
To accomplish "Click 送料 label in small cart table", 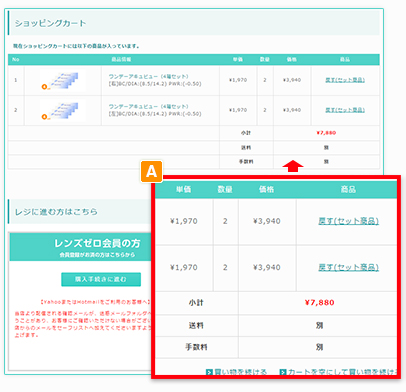I will [x=246, y=147].
